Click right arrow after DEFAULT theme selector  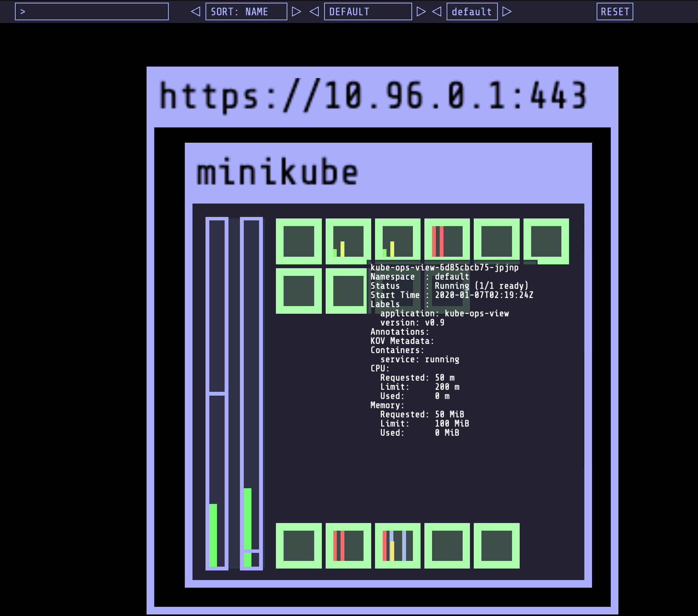tap(421, 11)
